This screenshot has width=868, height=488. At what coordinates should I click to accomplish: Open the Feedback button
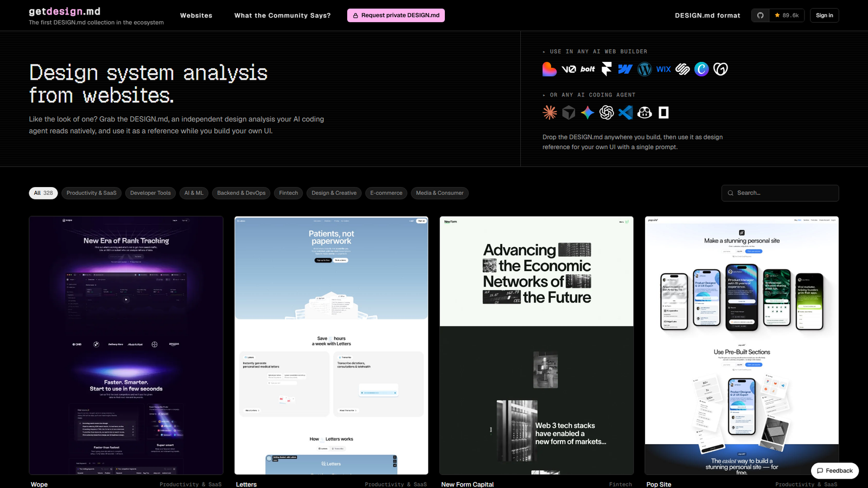coord(834,471)
